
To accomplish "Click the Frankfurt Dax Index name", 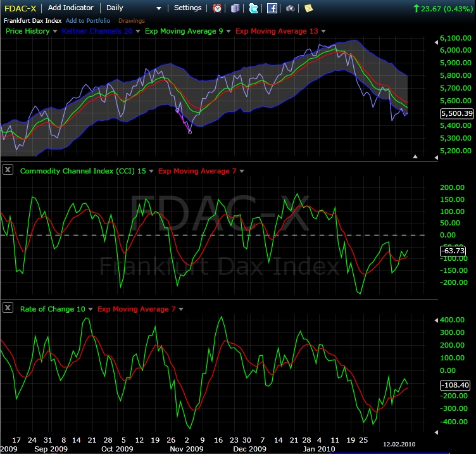I will click(x=32, y=21).
